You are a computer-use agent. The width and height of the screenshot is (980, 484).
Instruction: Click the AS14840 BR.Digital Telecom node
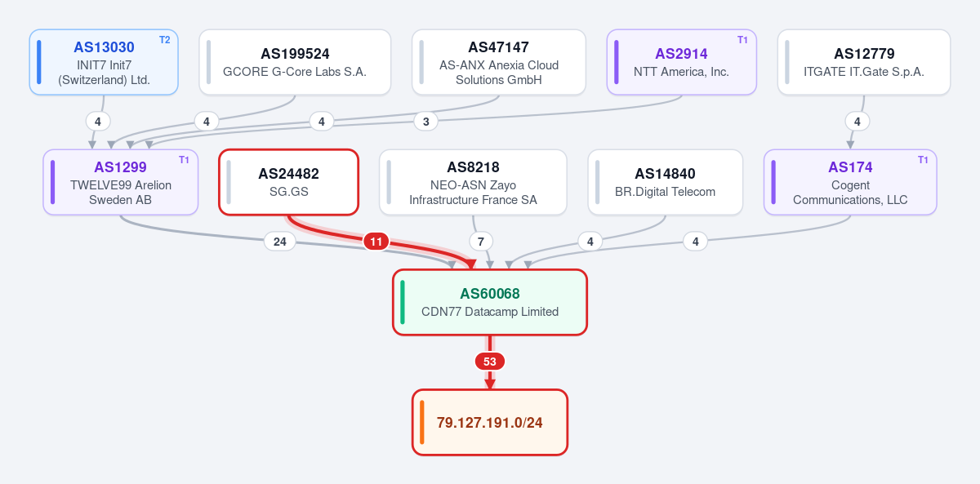tap(665, 182)
